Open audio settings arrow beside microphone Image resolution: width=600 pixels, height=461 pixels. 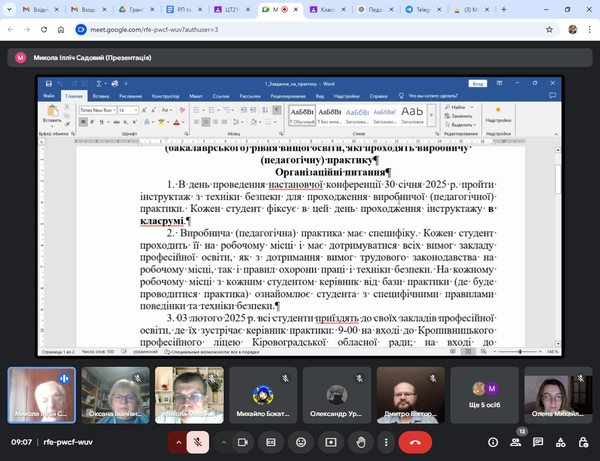[x=180, y=440]
